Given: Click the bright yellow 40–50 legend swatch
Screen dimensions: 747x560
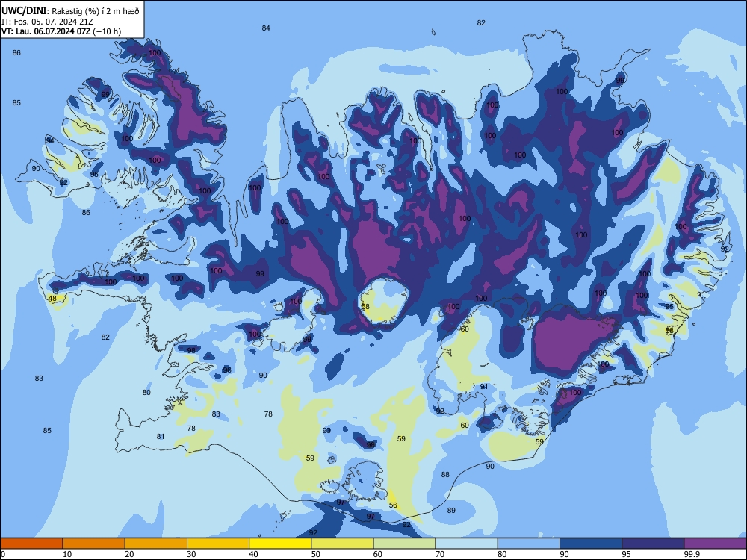Looking at the screenshot, I should pos(280,544).
